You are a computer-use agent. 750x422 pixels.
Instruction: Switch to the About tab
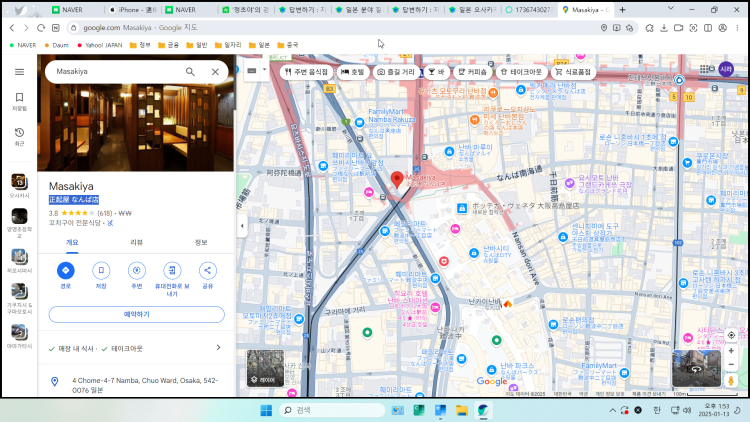point(201,243)
